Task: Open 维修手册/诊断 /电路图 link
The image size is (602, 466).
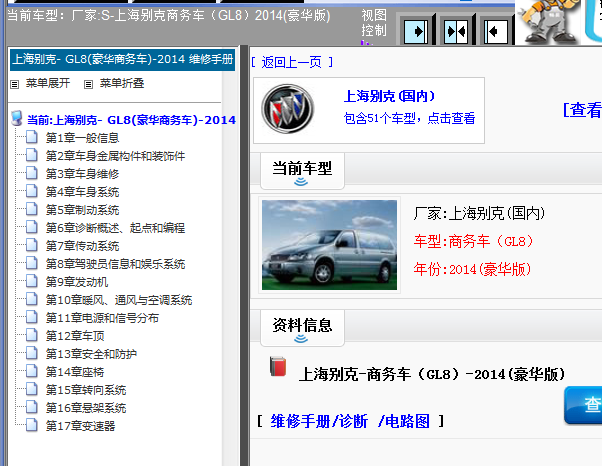Action: [350, 421]
